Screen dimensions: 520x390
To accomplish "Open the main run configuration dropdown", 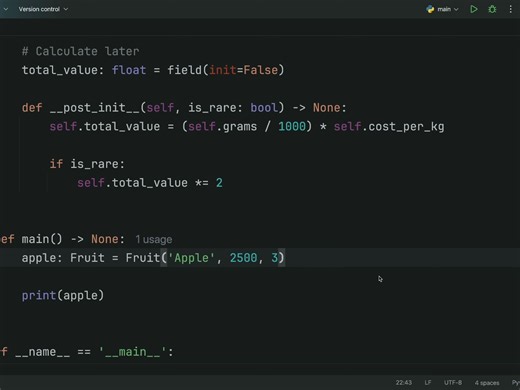I will [443, 9].
